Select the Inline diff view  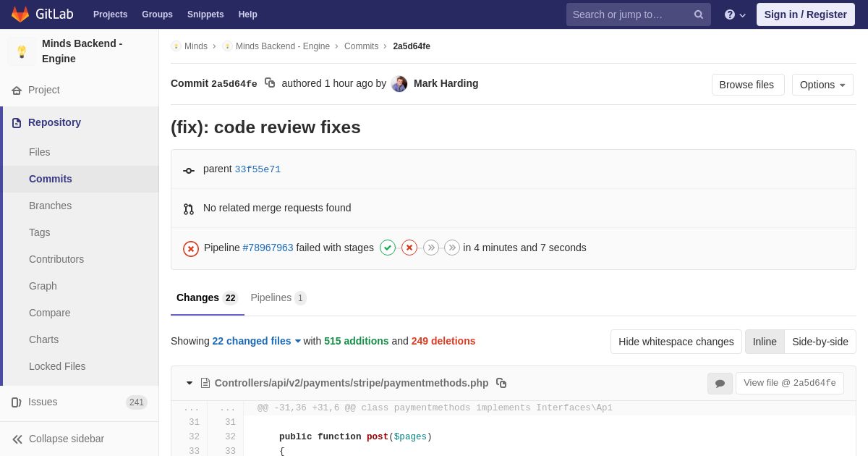pos(765,342)
